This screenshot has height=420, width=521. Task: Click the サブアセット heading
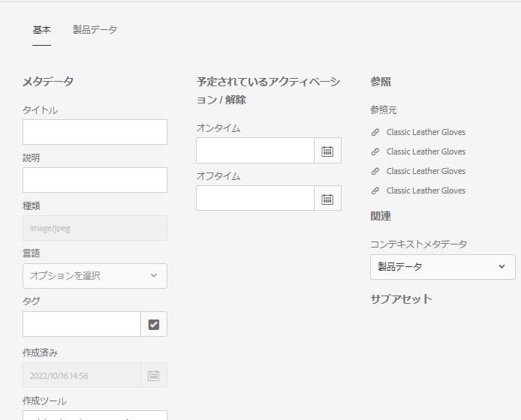(x=401, y=299)
